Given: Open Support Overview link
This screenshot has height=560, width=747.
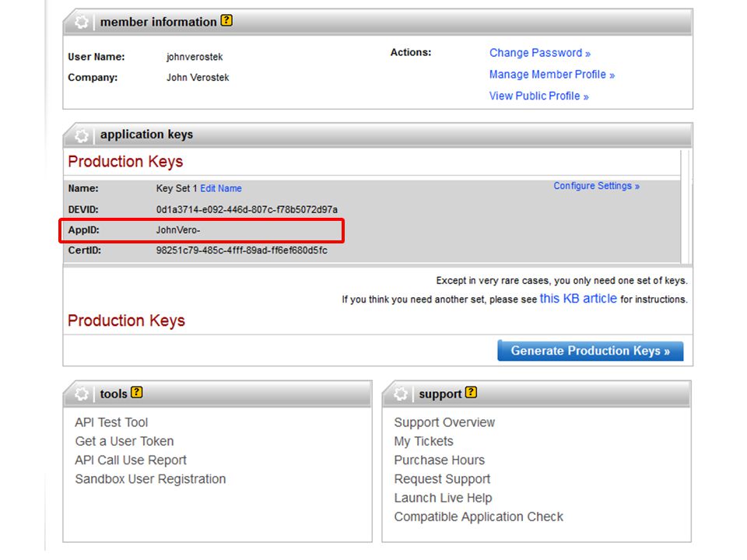Looking at the screenshot, I should [444, 422].
